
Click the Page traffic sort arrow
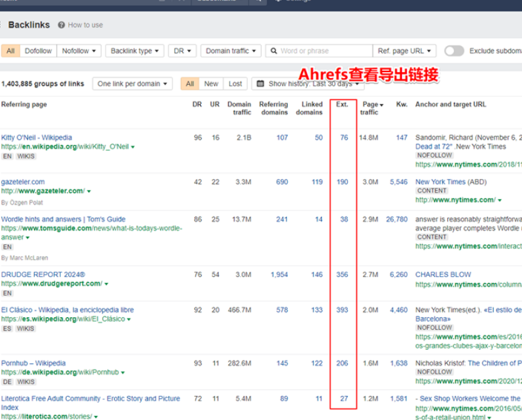click(x=381, y=105)
